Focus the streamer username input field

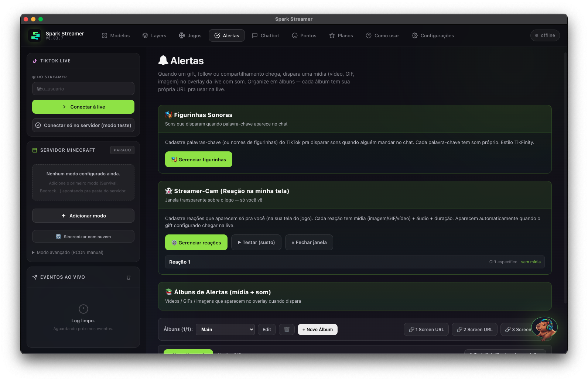pos(83,89)
